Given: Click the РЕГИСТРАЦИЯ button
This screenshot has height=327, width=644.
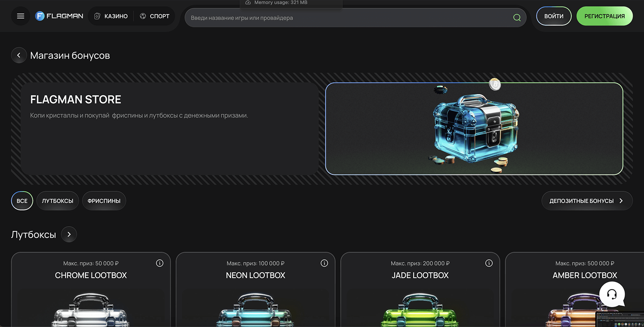Looking at the screenshot, I should [x=604, y=16].
